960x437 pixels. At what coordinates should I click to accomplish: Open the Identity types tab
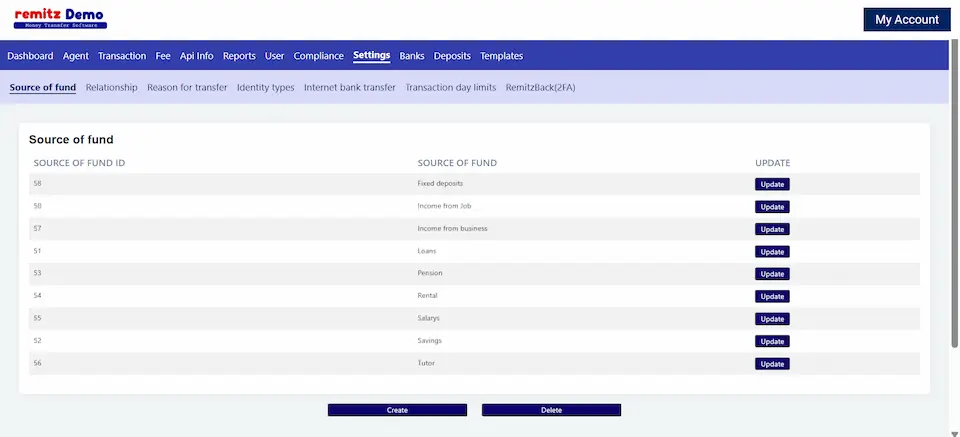(x=265, y=87)
